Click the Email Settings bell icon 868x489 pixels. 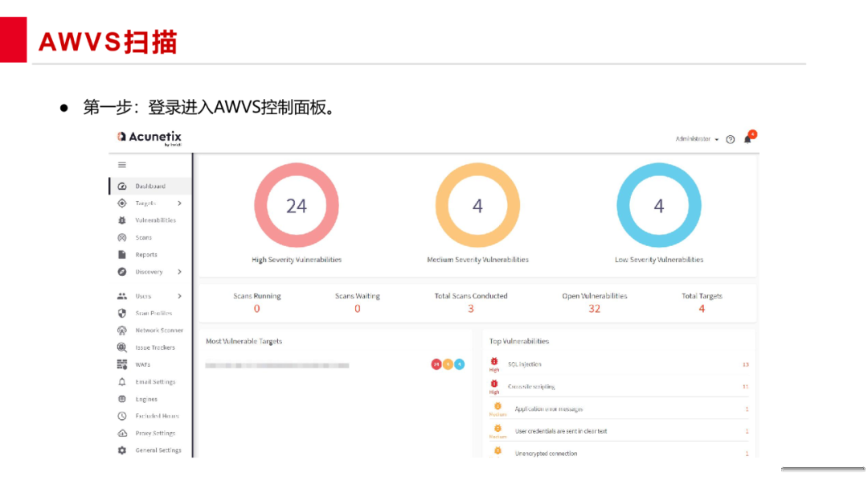pyautogui.click(x=122, y=382)
